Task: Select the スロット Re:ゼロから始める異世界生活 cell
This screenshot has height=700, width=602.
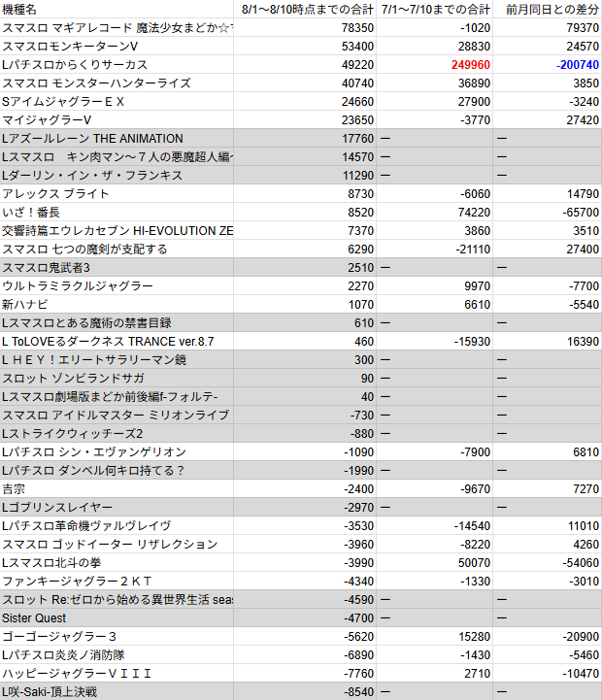Action: tap(117, 600)
